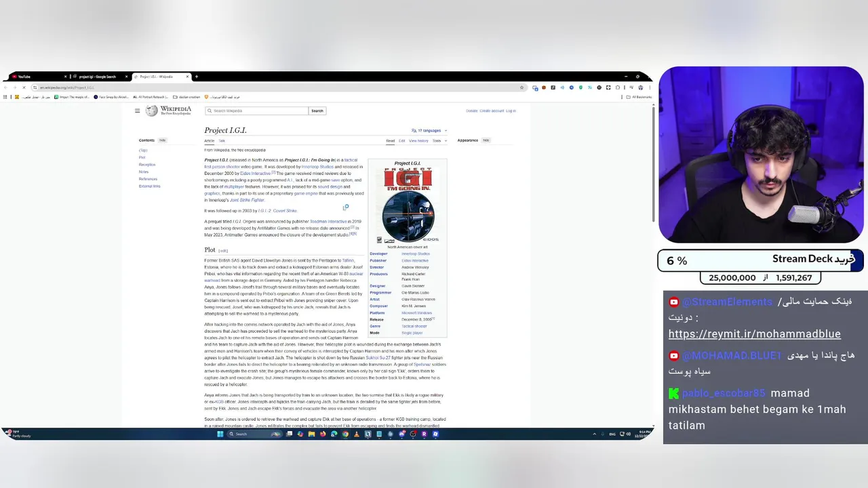The image size is (868, 488).
Task: Show hidden system tray icons chevron
Action: pos(595,434)
